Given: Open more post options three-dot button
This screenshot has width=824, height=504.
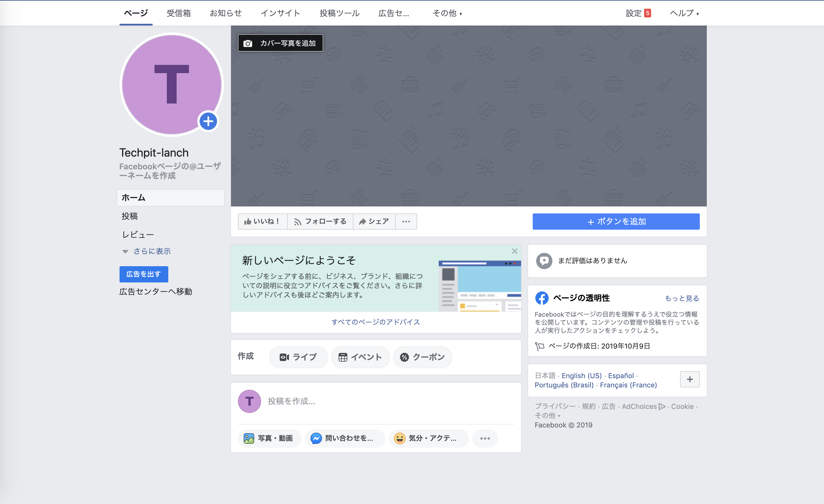Looking at the screenshot, I should (x=485, y=438).
